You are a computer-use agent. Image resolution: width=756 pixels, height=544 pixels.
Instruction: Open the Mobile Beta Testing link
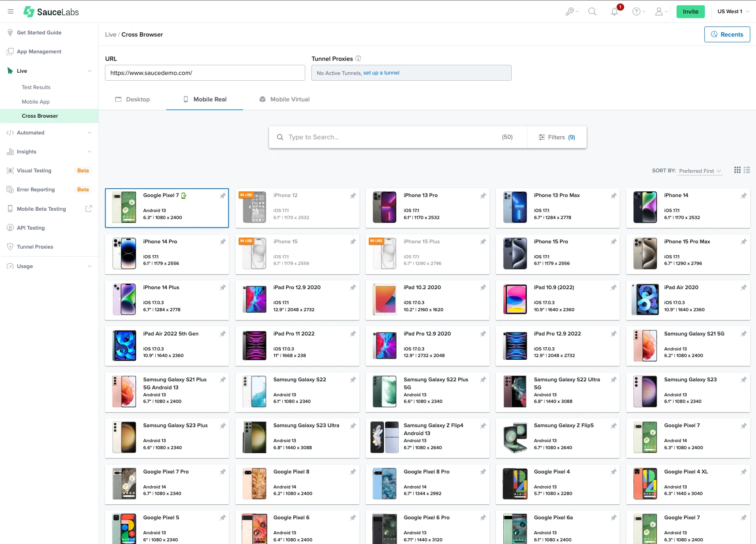[41, 209]
